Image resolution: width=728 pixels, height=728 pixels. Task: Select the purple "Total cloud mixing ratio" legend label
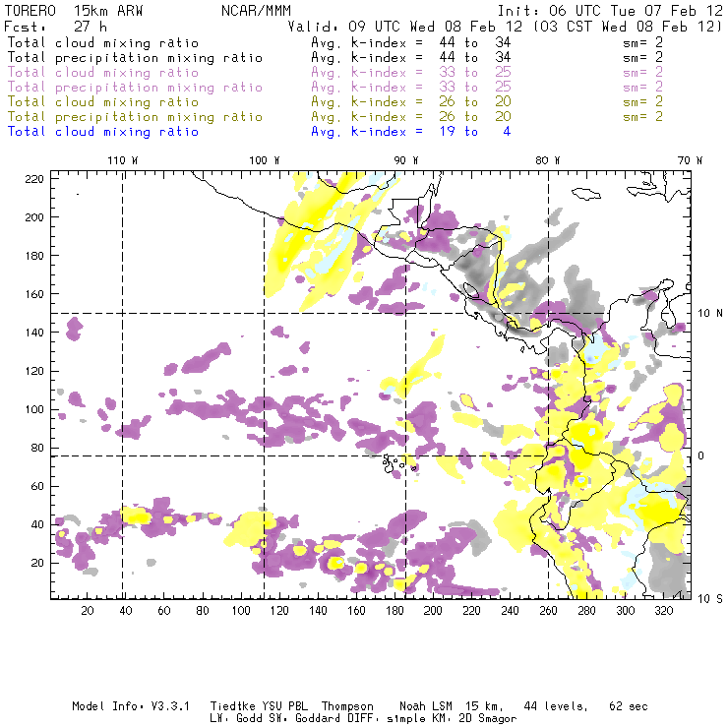103,73
